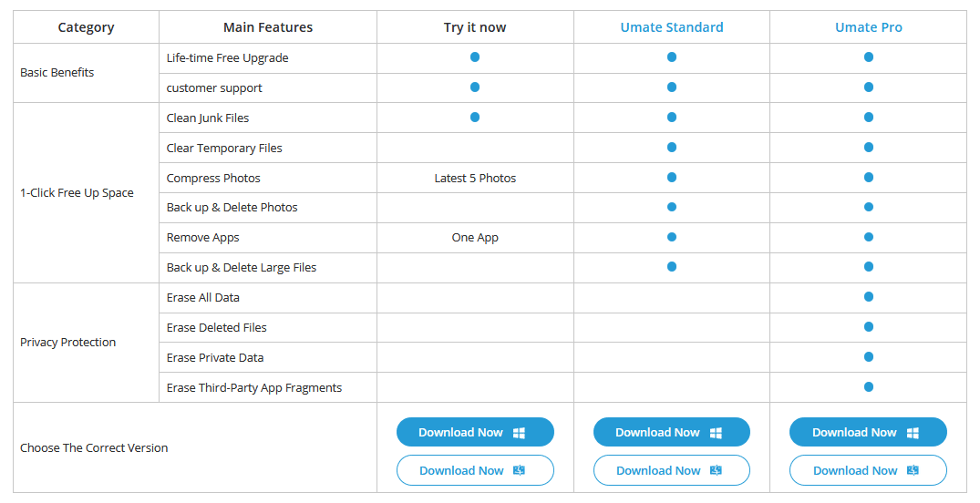Download Umate Pro for Windows
The image size is (980, 503).
(868, 433)
